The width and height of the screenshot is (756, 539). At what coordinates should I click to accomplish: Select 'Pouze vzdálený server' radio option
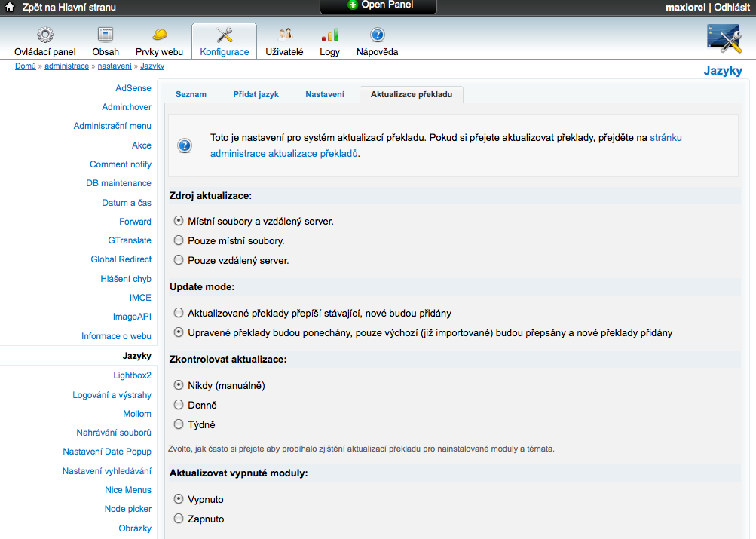click(179, 260)
